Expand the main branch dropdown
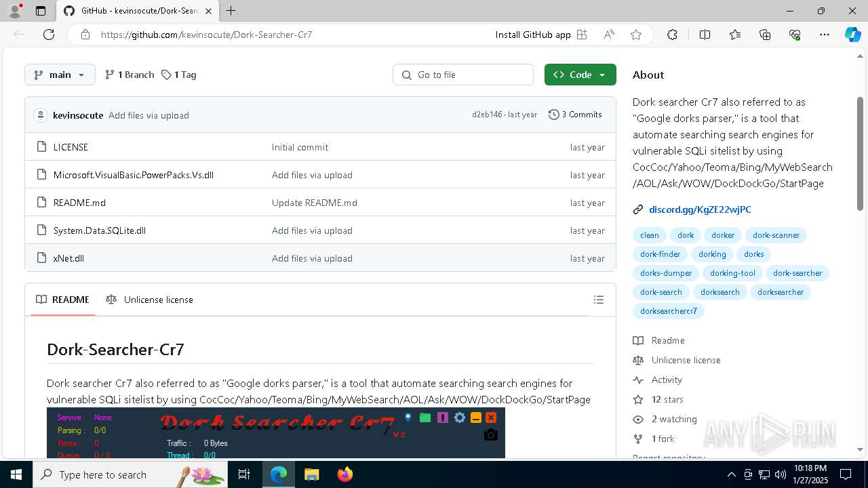The height and width of the screenshot is (488, 868). tap(60, 75)
